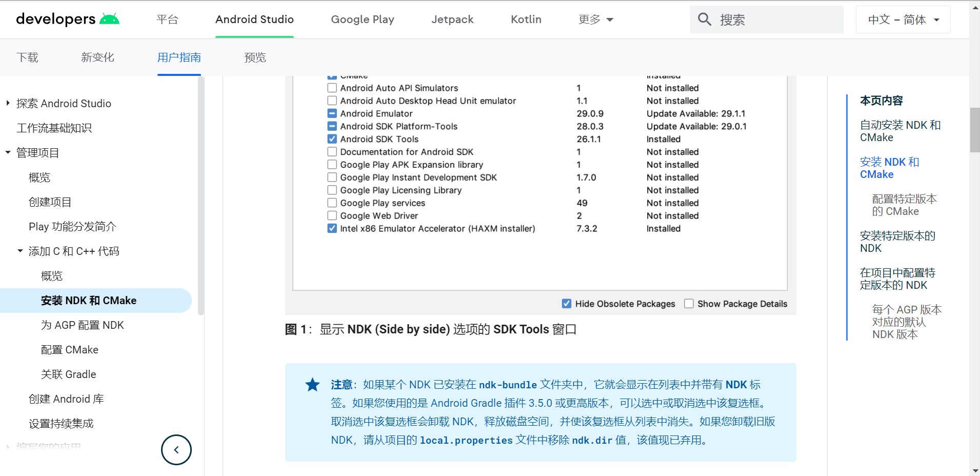The width and height of the screenshot is (980, 476).
Task: Check Google Play Licensing Library
Action: pyautogui.click(x=332, y=190)
